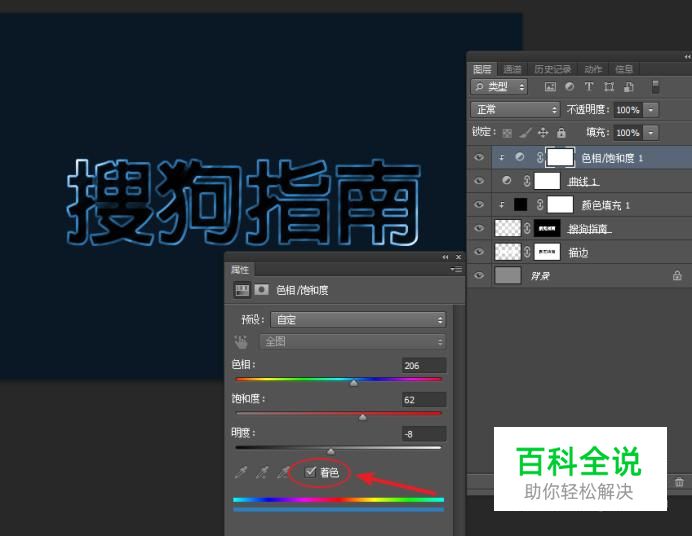Switch to the 图层 tab
Image resolution: width=692 pixels, height=536 pixels.
[482, 69]
